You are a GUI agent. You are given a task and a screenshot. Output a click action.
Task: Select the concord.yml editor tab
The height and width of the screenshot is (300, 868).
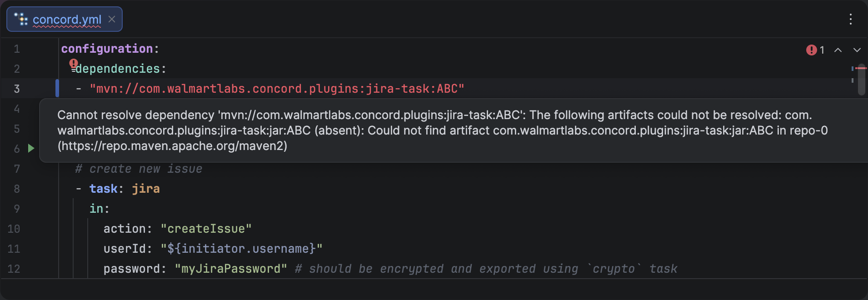67,20
